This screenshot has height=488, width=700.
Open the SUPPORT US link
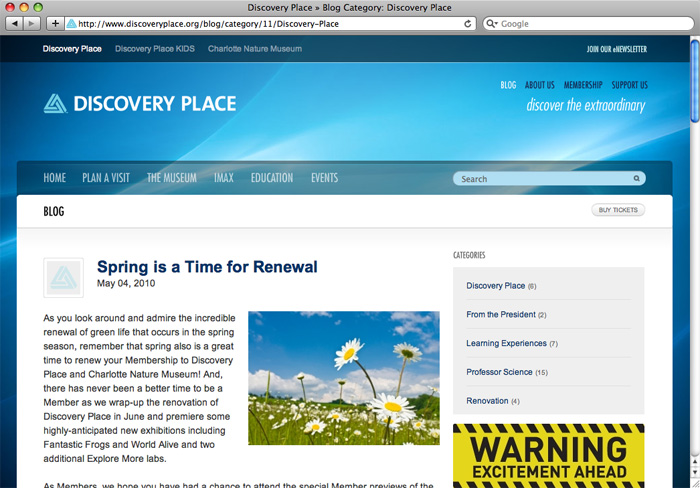[x=629, y=85]
